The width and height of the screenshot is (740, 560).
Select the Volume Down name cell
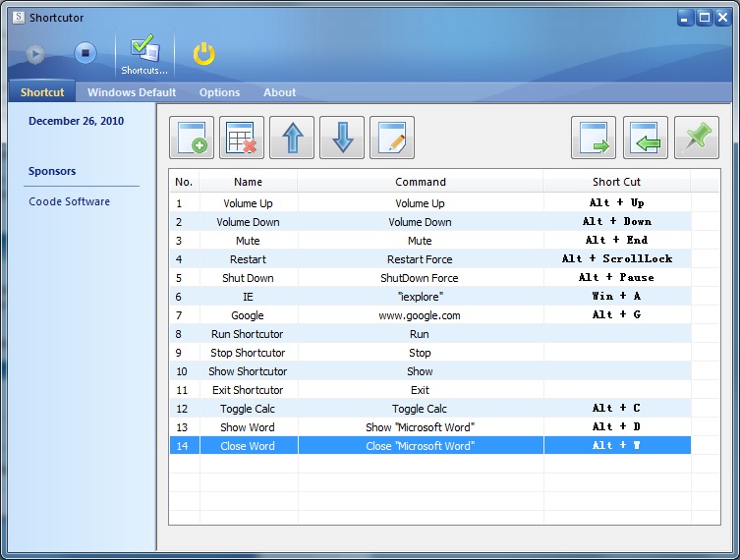tap(249, 222)
